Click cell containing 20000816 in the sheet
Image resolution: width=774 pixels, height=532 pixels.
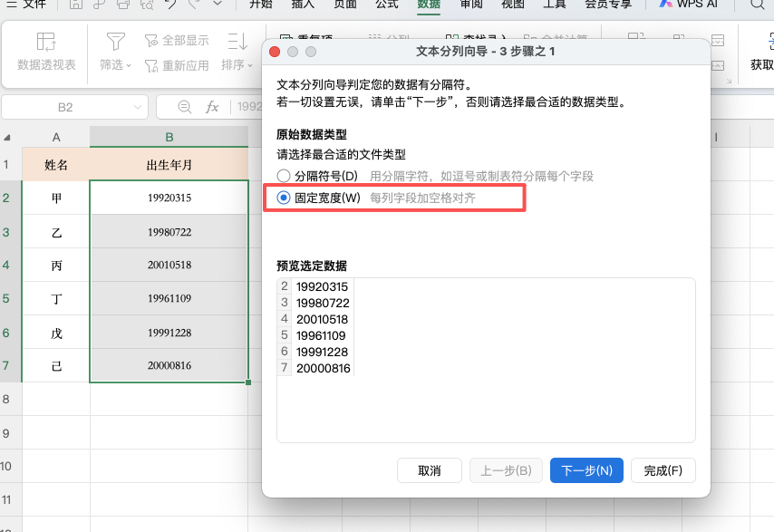(x=169, y=365)
